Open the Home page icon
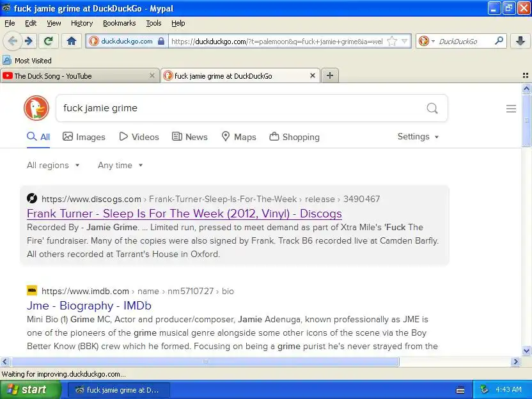The height and width of the screenshot is (399, 532). [71, 42]
